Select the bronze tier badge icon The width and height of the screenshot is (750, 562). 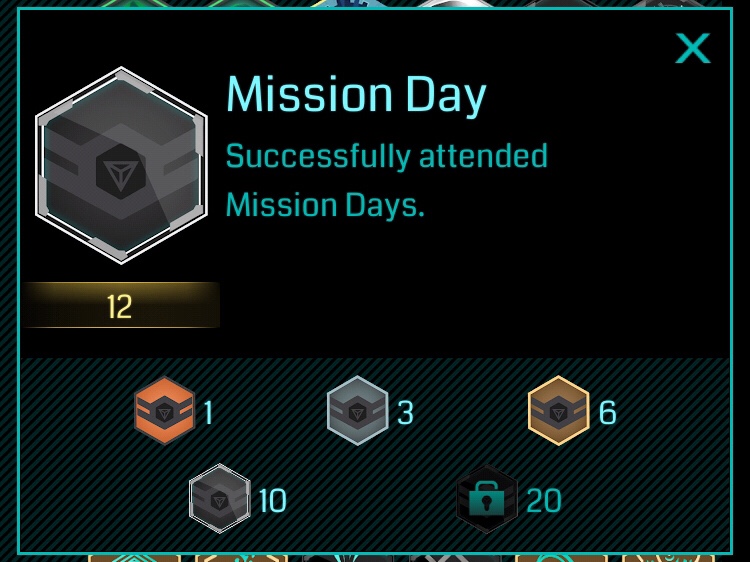point(164,410)
